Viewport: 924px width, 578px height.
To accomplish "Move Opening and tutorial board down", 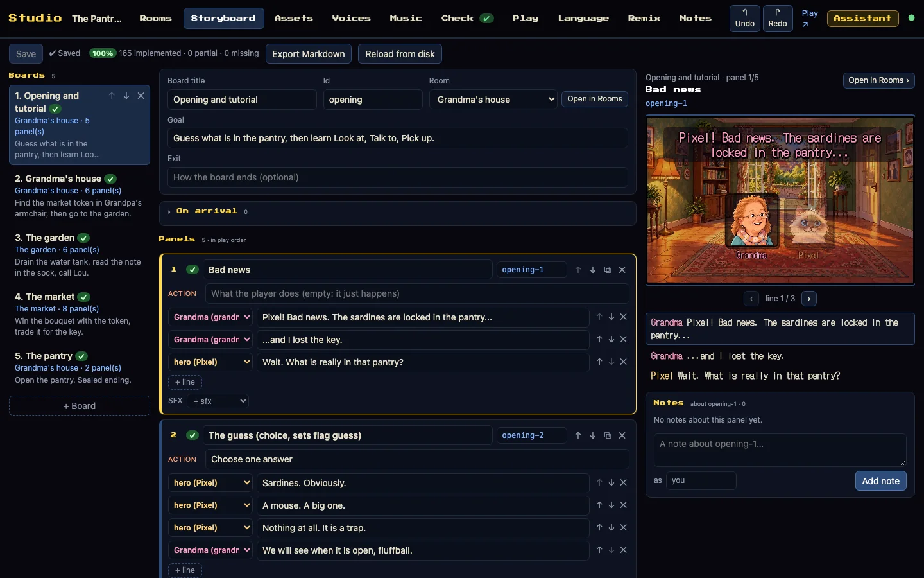I will click(126, 96).
